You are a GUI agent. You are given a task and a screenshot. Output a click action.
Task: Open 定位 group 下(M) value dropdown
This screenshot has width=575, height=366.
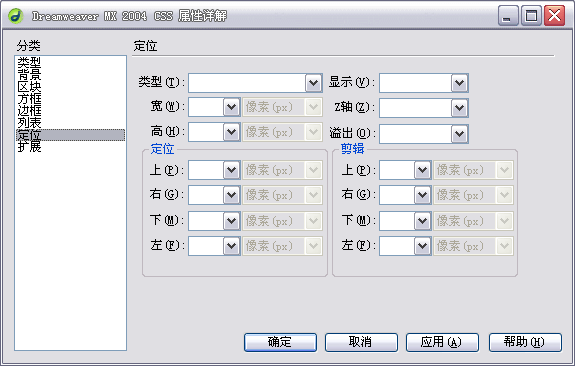pyautogui.click(x=231, y=221)
